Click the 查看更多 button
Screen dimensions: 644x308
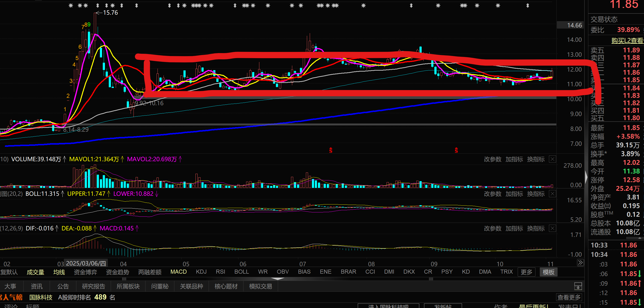[x=569, y=297]
